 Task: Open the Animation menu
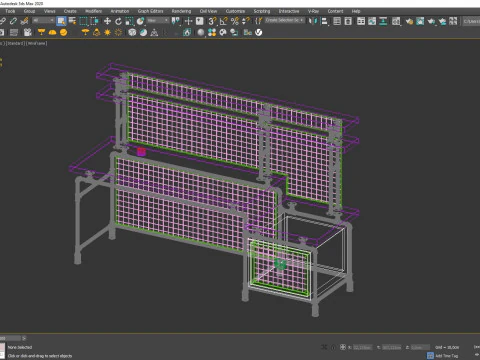pyautogui.click(x=120, y=11)
